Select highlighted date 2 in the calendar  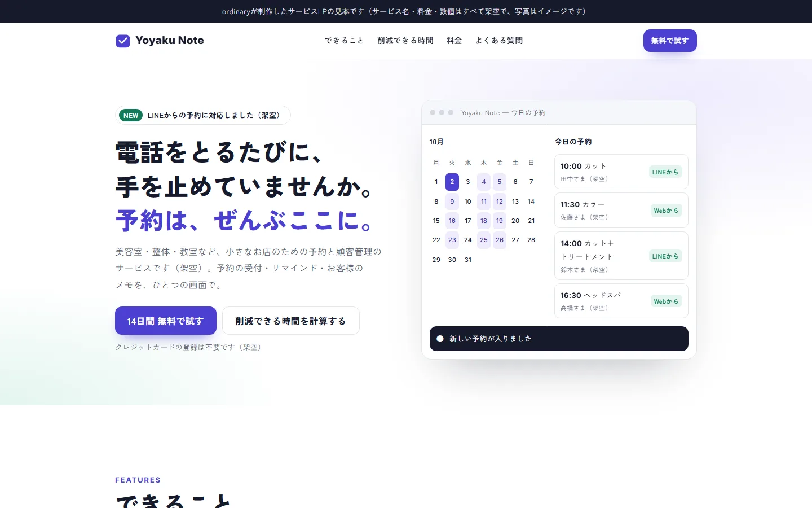click(x=452, y=182)
